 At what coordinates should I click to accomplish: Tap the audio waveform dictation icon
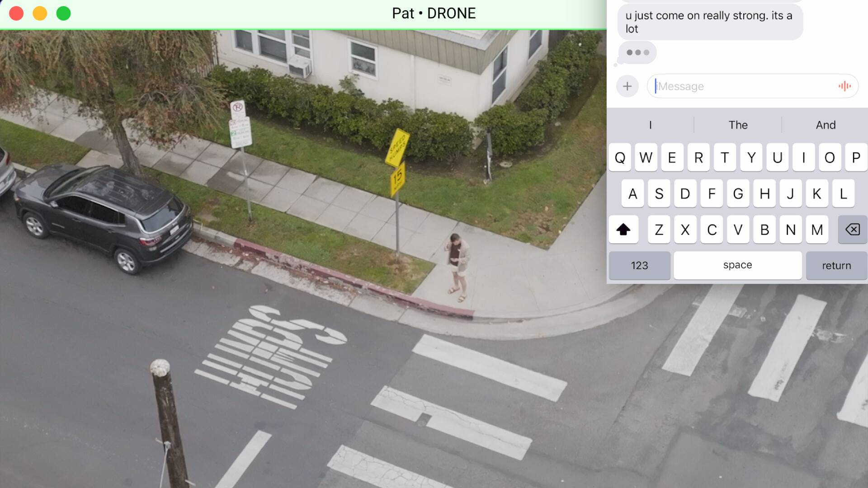[x=844, y=86]
